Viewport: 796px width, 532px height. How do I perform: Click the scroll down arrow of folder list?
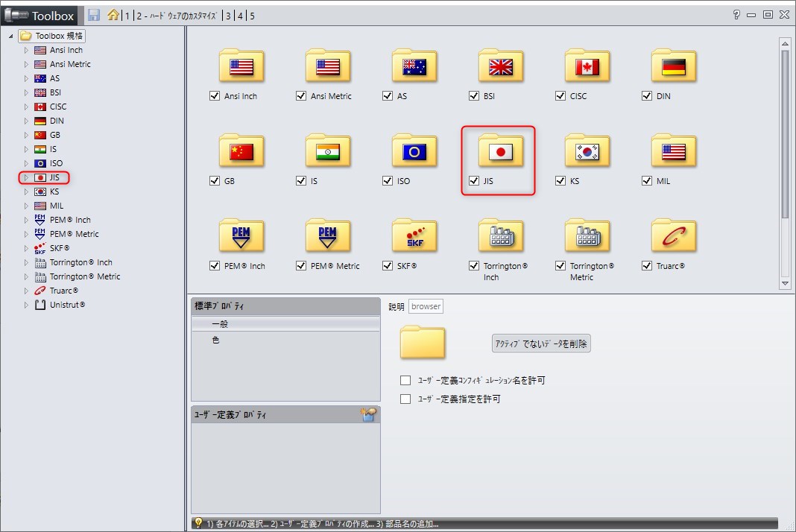pyautogui.click(x=785, y=284)
